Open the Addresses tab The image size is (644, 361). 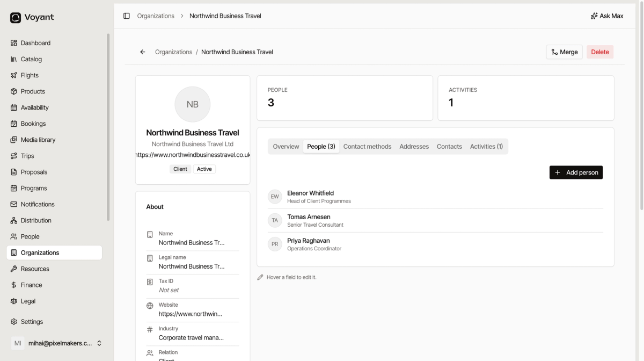click(414, 147)
